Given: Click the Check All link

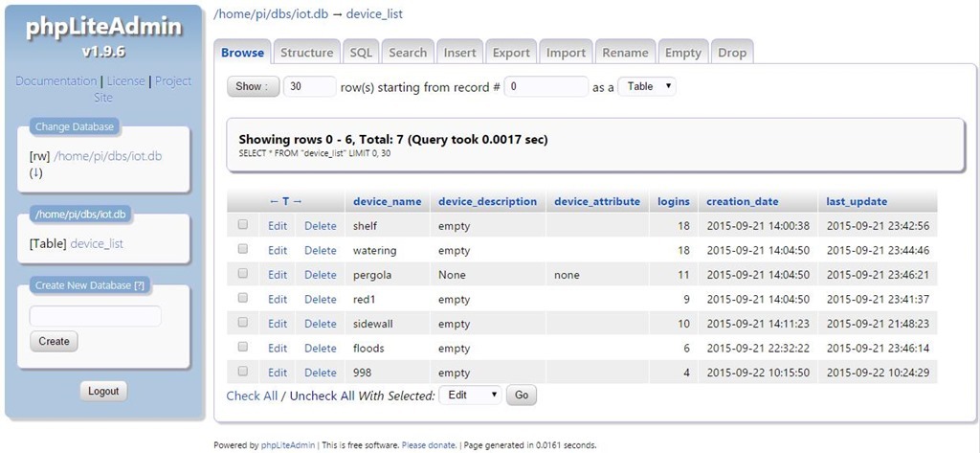Looking at the screenshot, I should click(252, 396).
